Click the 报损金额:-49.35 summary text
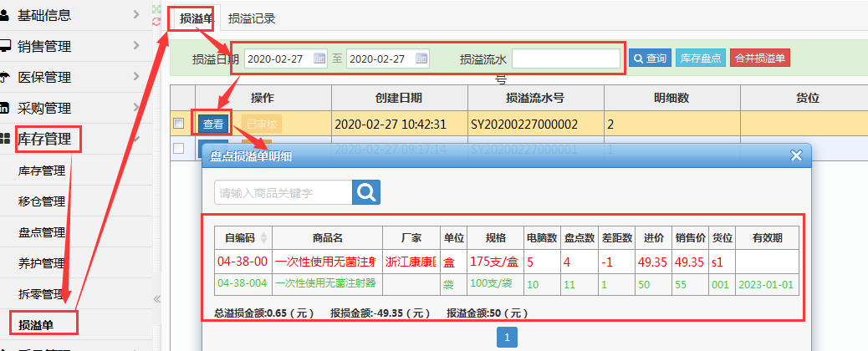Image resolution: width=868 pixels, height=351 pixels. pyautogui.click(x=380, y=313)
